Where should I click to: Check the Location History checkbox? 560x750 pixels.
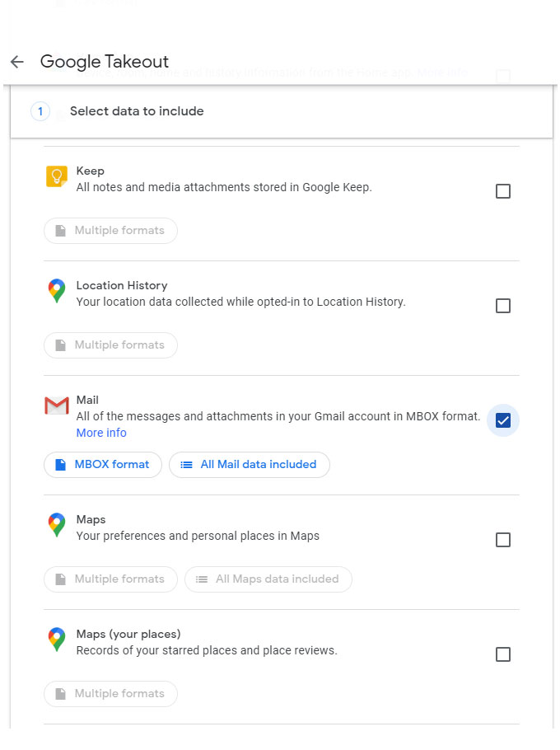pos(503,306)
